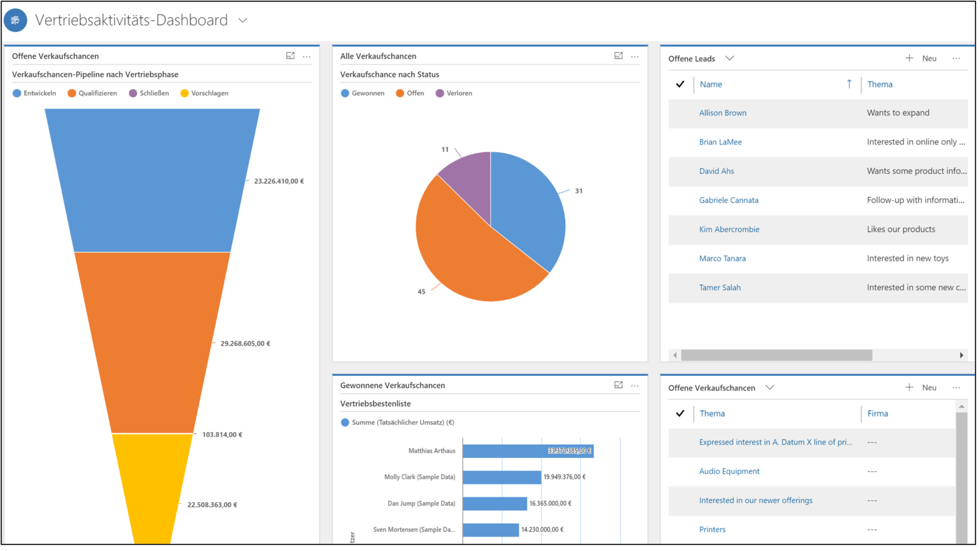Open the Kim Abercrombie lead
This screenshot has width=980, height=551.
[x=729, y=230]
